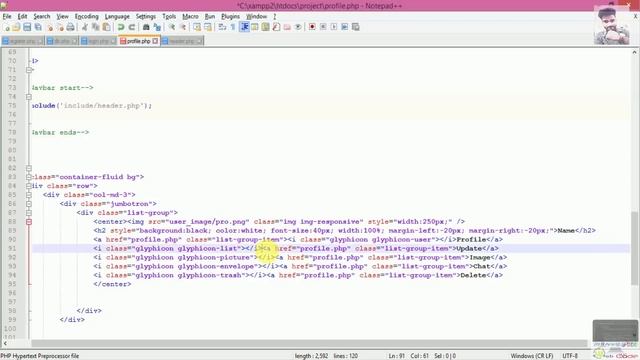Screen dimensions: 640x360
Task: Open the Encoding menu
Action: coord(87,16)
